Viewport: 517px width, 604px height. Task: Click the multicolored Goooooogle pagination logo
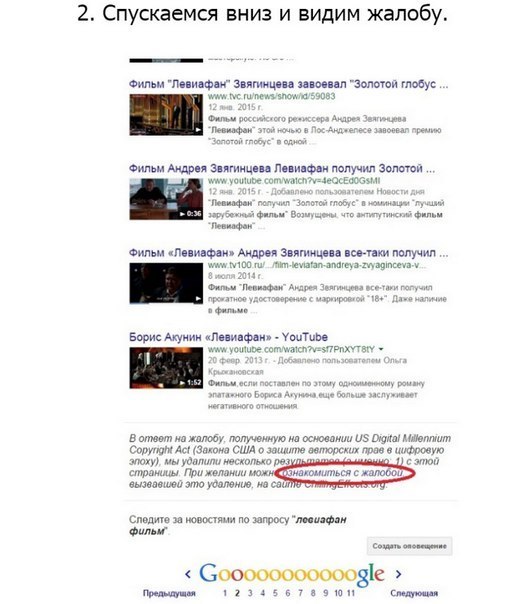[x=292, y=574]
